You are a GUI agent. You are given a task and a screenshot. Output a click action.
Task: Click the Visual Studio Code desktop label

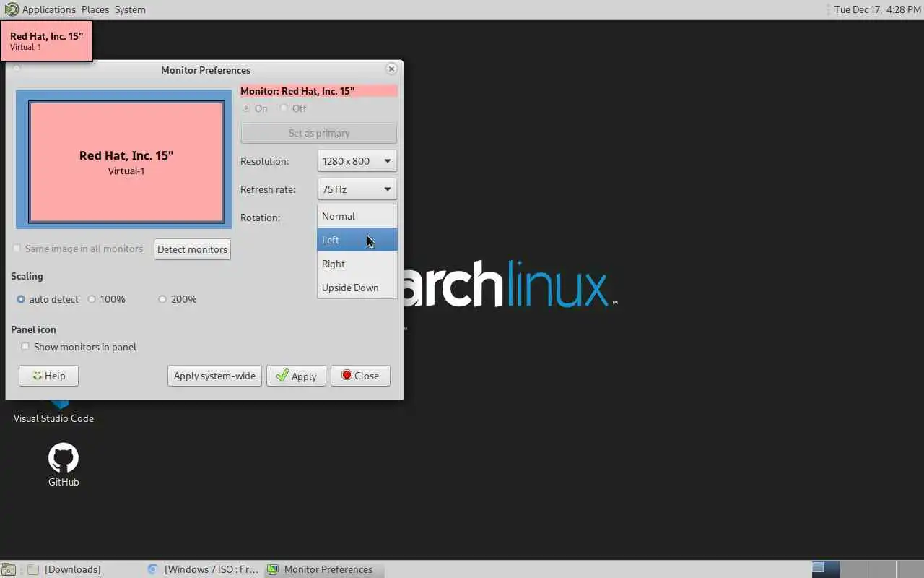point(53,418)
